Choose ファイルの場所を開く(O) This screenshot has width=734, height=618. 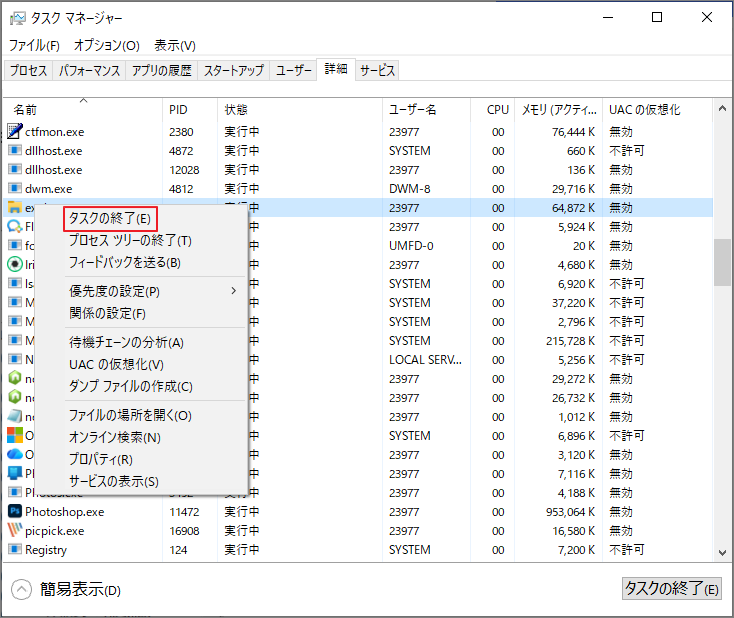click(x=130, y=416)
